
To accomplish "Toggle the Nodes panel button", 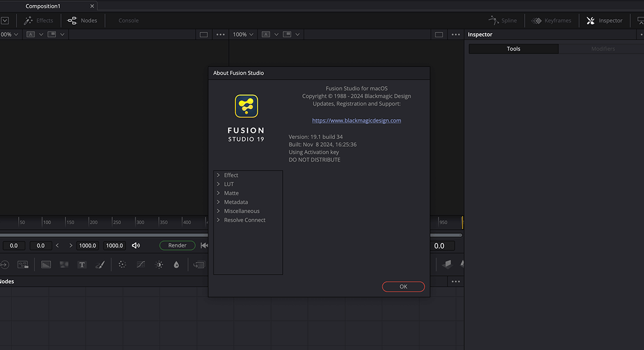I will (82, 20).
